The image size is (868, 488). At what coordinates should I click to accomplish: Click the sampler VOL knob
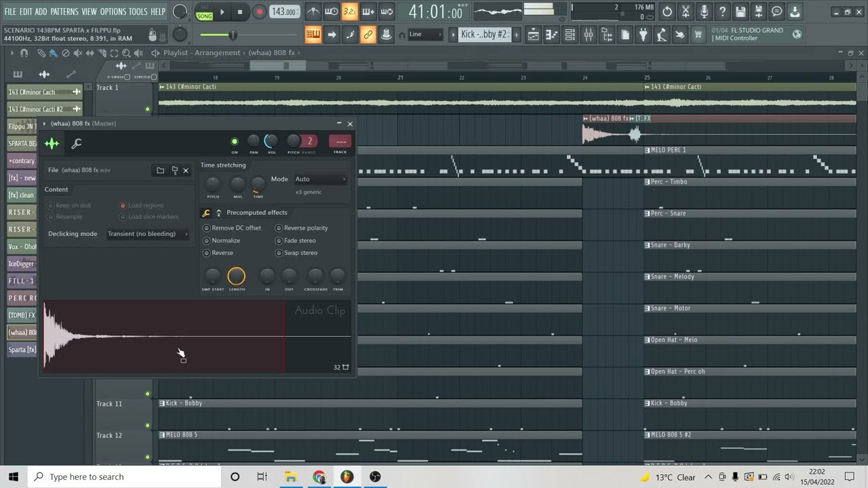271,141
